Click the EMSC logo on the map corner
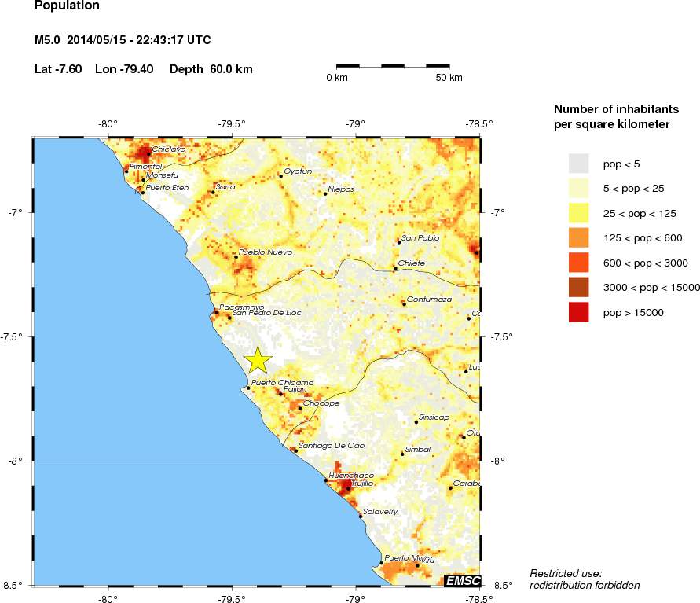 (463, 580)
